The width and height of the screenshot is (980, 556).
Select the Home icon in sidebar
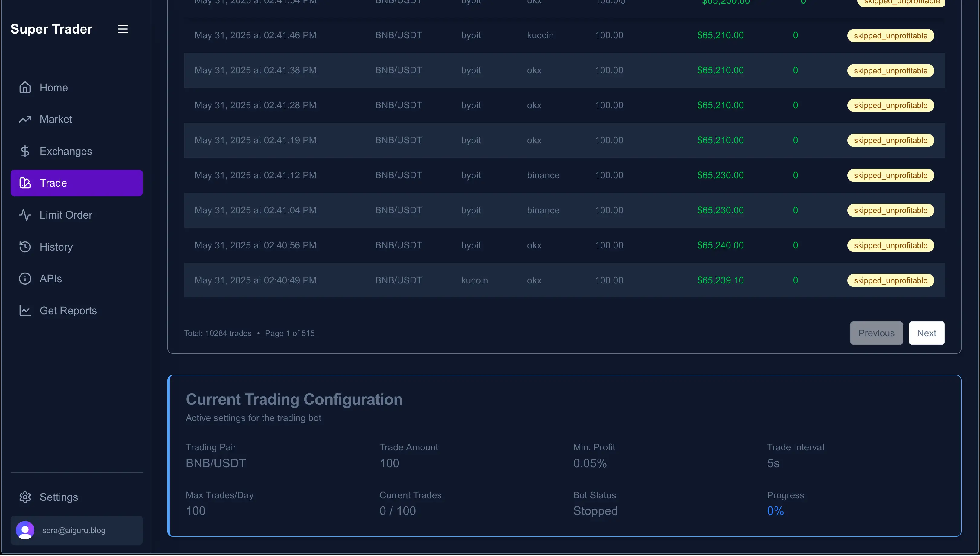(24, 87)
